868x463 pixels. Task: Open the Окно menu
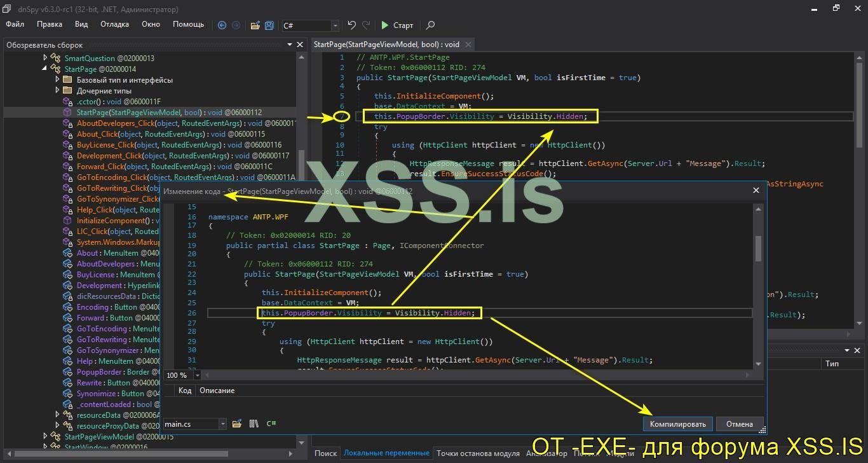click(x=151, y=24)
